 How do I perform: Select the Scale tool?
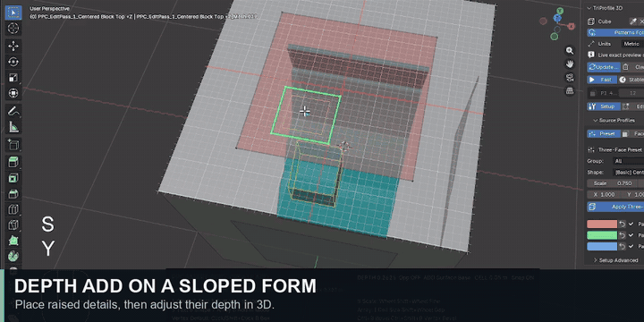point(13,78)
